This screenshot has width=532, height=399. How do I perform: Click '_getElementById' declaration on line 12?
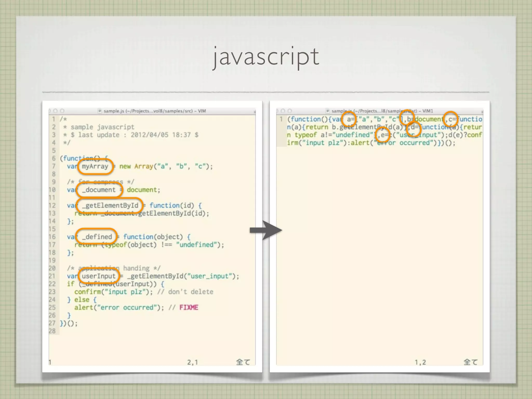click(x=110, y=205)
